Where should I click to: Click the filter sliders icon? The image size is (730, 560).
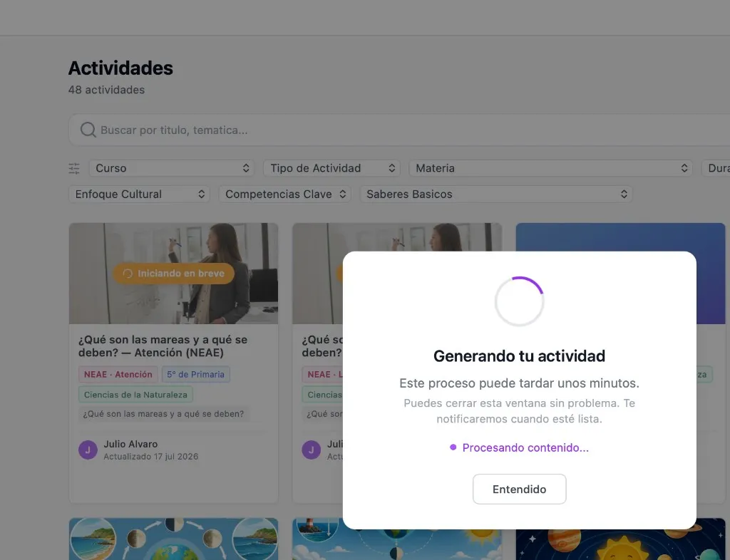point(74,168)
